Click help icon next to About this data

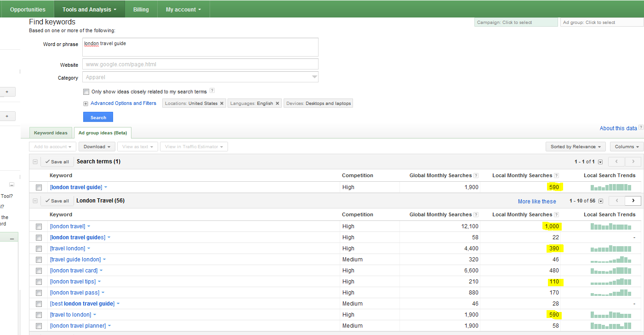(641, 128)
